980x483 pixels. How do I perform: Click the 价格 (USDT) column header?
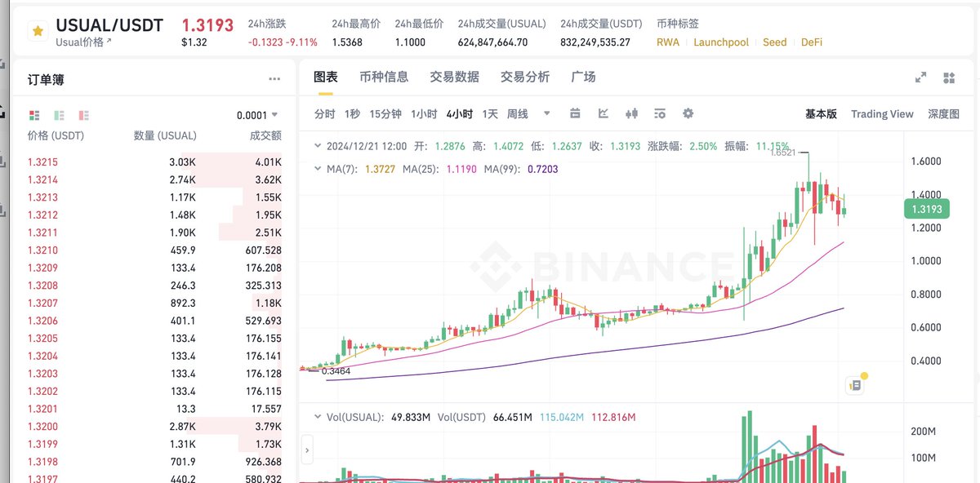(x=56, y=135)
